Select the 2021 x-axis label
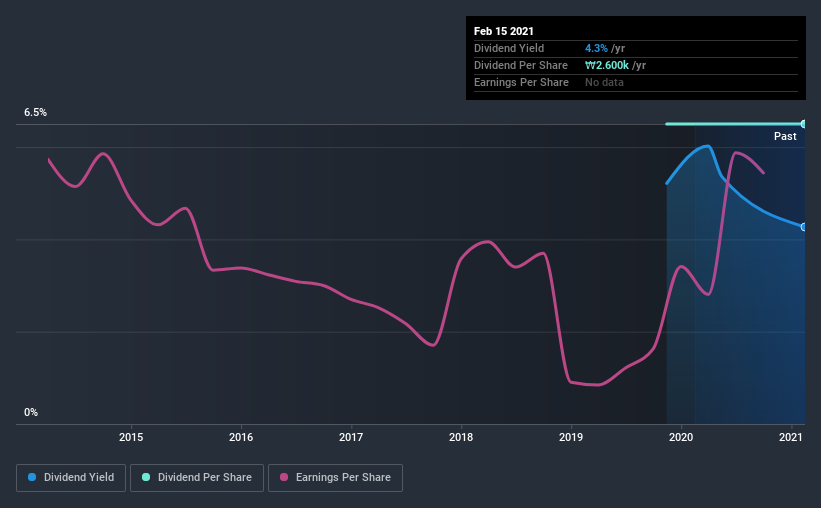The image size is (821, 508). click(x=791, y=437)
